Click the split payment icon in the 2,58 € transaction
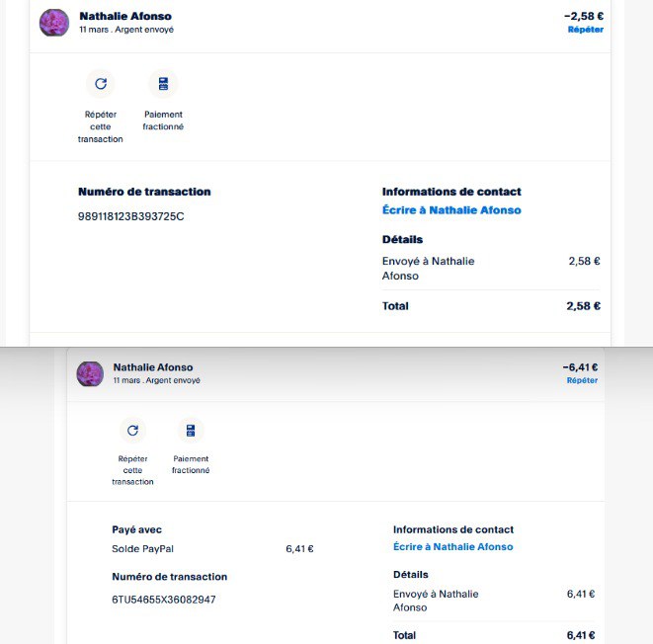 coord(163,84)
